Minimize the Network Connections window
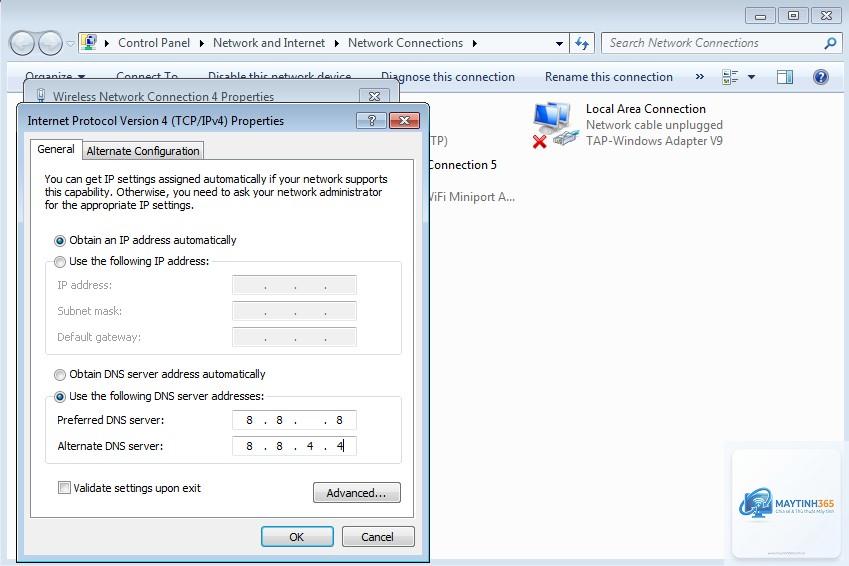This screenshot has height=566, width=849. (x=760, y=16)
